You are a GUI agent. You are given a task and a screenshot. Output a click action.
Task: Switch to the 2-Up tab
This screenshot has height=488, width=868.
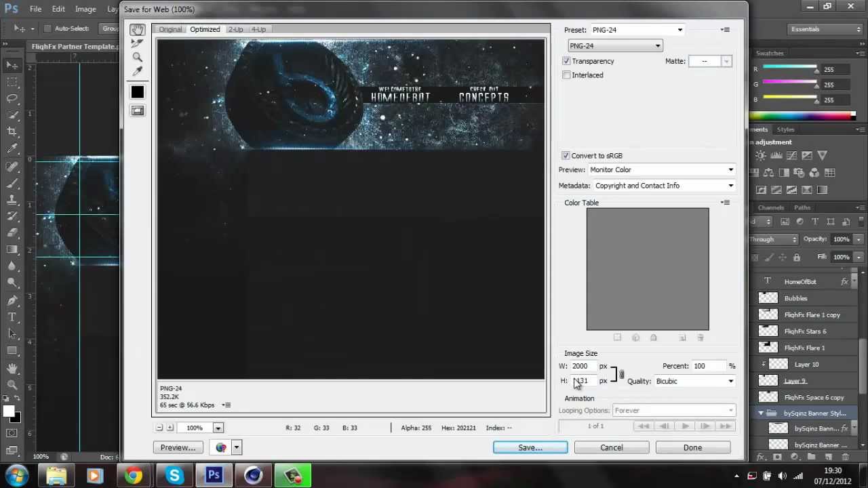pos(235,29)
